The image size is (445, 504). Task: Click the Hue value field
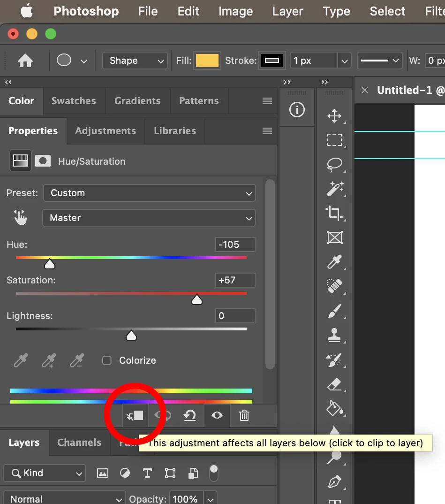click(x=235, y=244)
